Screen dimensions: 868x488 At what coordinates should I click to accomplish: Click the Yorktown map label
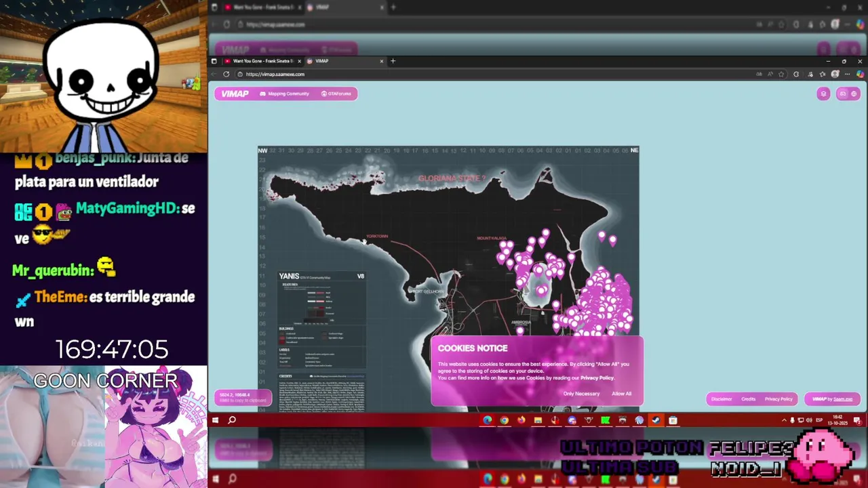click(x=377, y=236)
